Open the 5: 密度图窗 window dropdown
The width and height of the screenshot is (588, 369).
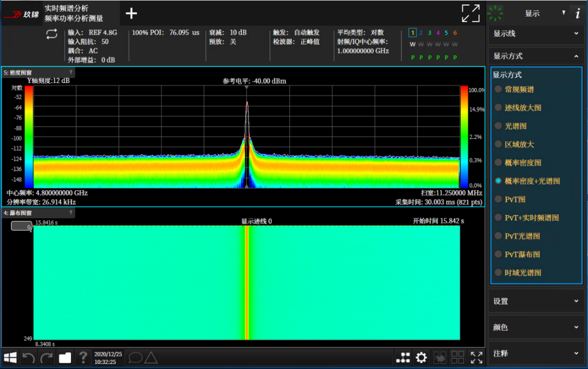[x=71, y=73]
